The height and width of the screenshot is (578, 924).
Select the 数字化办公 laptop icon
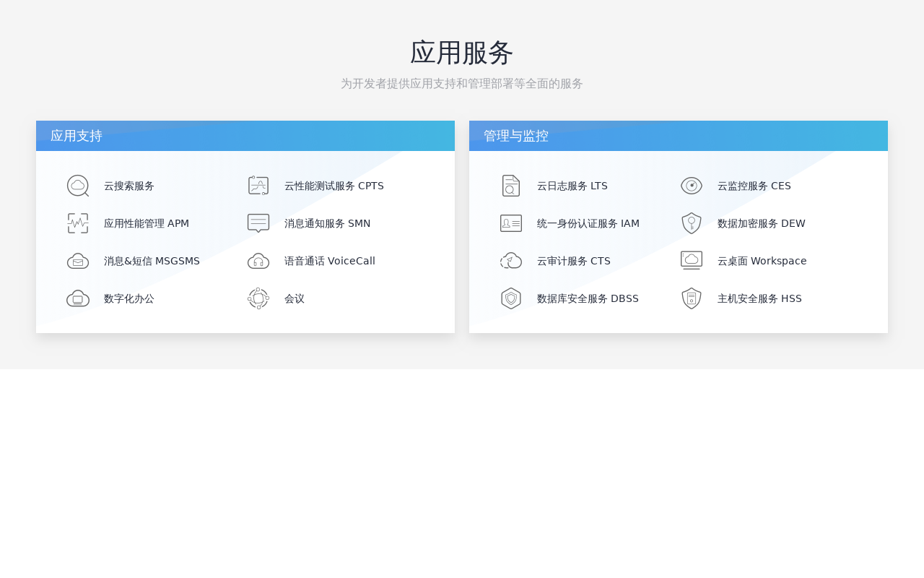[x=78, y=298]
